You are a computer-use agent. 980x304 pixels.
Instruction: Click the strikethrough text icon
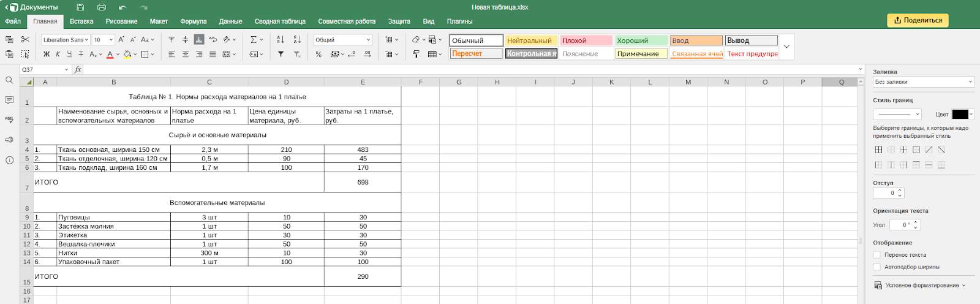point(81,55)
